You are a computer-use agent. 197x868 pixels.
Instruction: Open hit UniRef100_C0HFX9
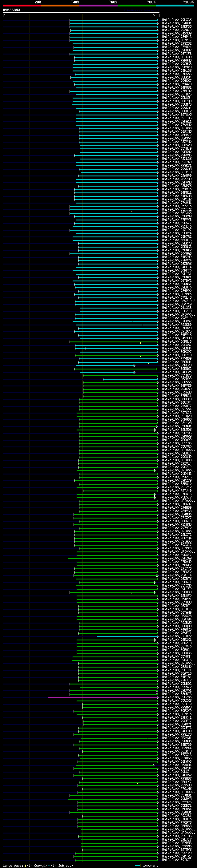(x=177, y=399)
